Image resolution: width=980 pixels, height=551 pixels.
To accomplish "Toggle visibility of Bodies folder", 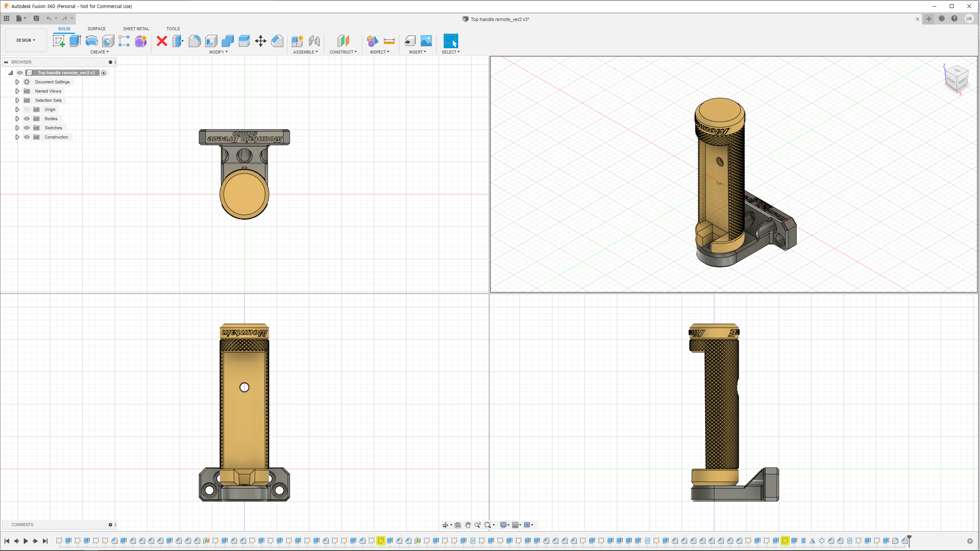I will point(27,119).
